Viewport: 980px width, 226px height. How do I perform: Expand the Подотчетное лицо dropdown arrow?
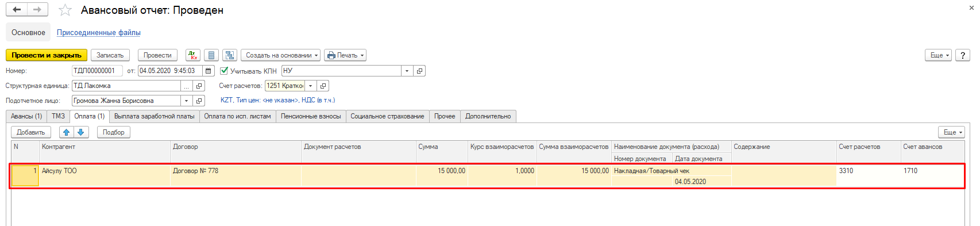[x=187, y=101]
